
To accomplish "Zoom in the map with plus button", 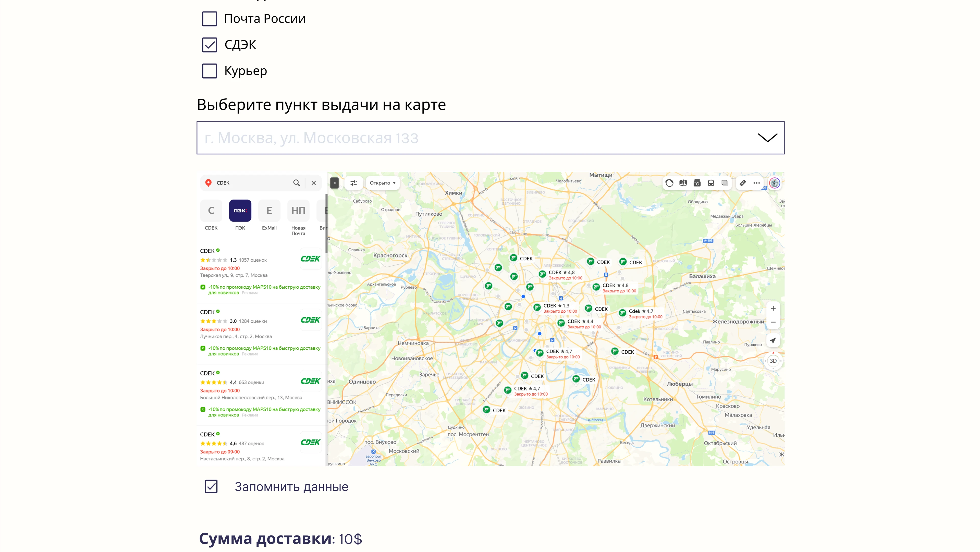I will click(x=773, y=309).
